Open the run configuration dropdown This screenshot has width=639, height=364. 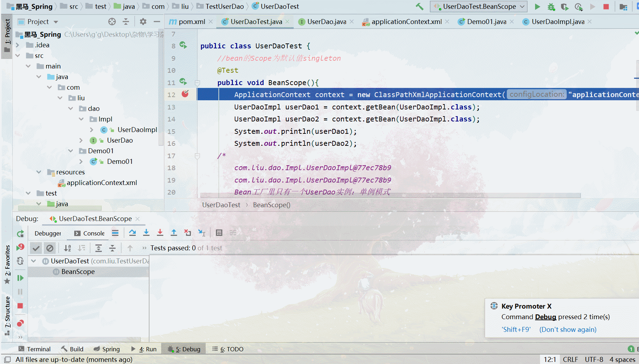tap(479, 6)
